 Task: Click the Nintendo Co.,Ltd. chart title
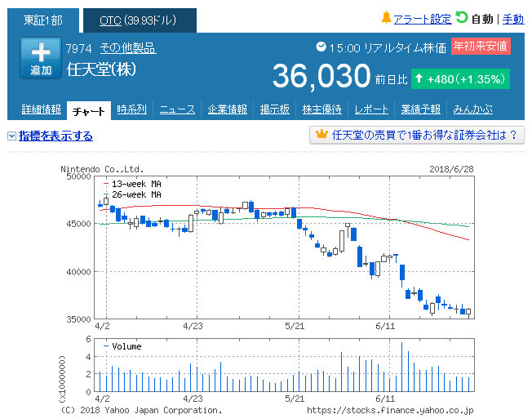pos(102,169)
